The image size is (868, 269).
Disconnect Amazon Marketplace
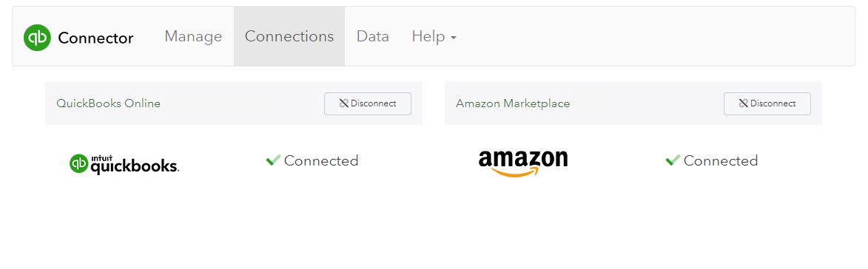click(767, 104)
